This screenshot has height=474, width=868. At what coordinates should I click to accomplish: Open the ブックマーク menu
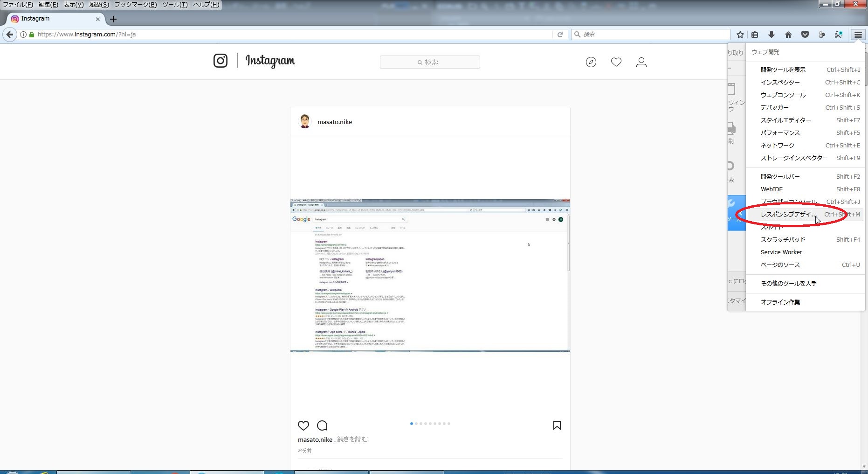pos(136,5)
